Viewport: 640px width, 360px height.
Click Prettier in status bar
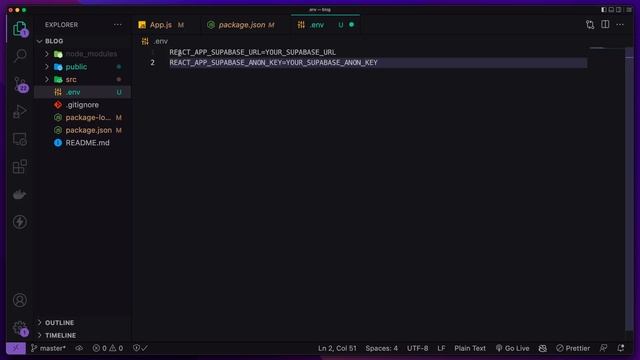(x=573, y=348)
